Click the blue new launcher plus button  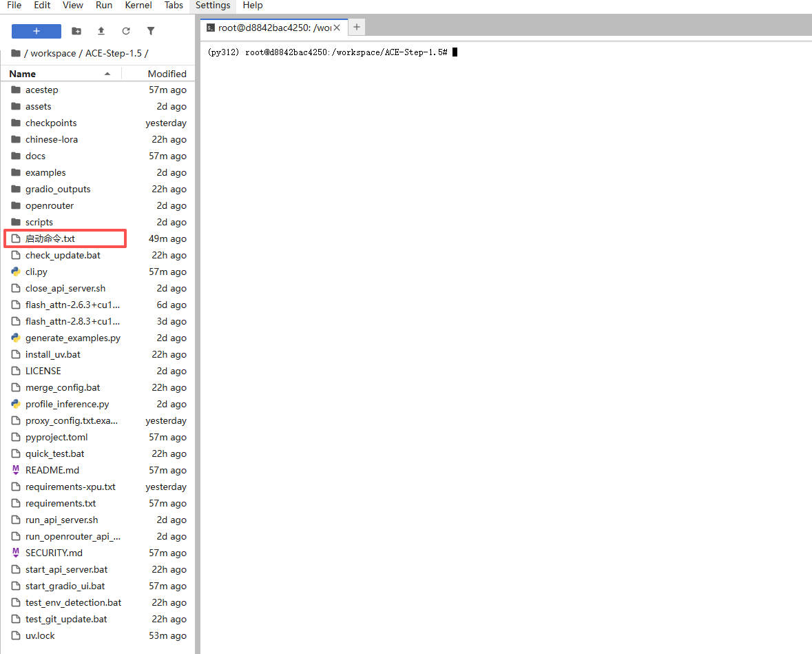click(37, 31)
